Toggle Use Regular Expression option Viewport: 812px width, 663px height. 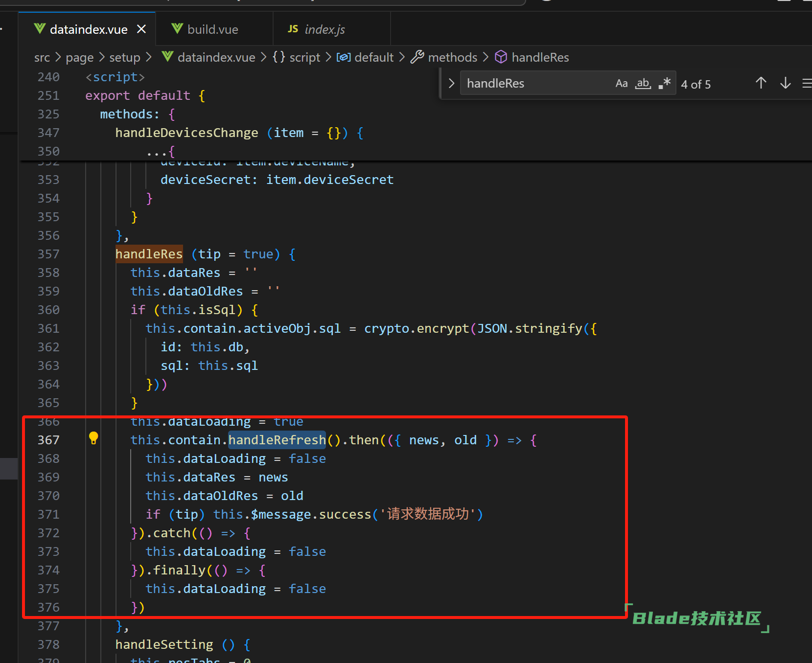664,83
